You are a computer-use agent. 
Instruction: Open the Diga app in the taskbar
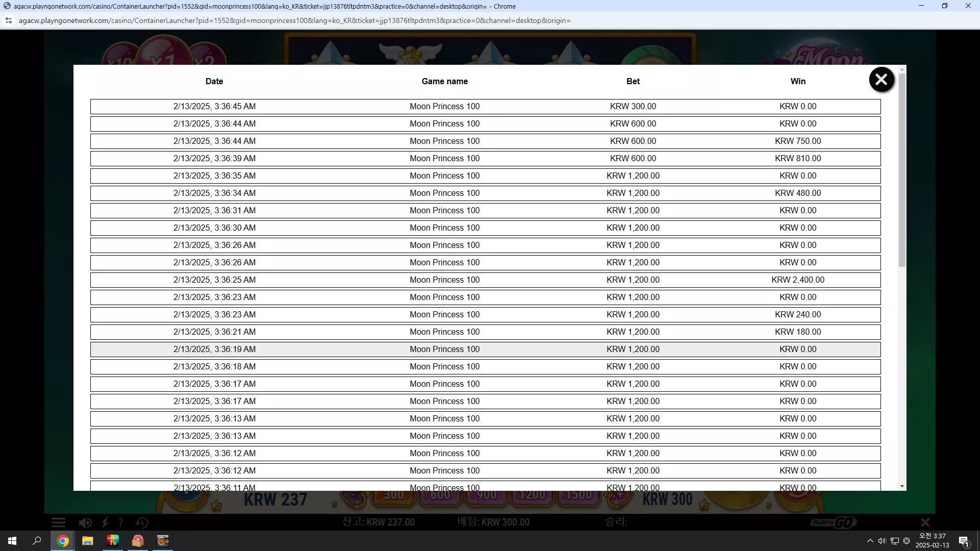point(163,541)
